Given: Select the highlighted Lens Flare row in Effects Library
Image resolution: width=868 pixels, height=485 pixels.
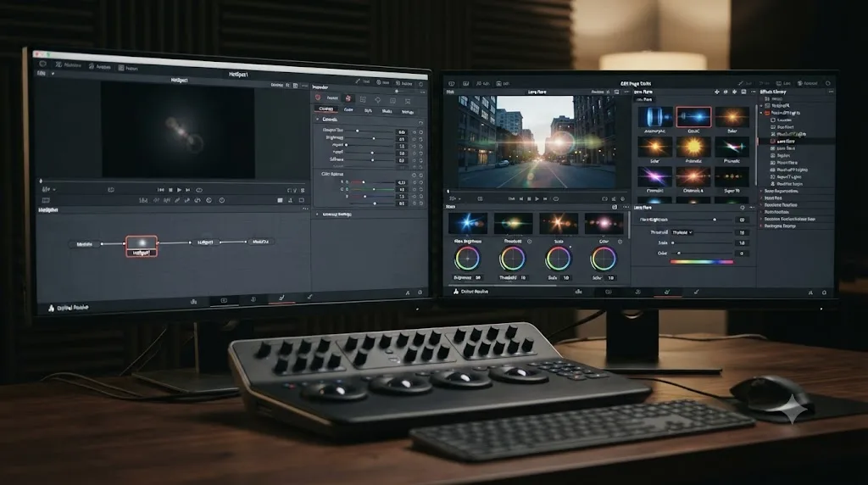Looking at the screenshot, I should pos(796,142).
